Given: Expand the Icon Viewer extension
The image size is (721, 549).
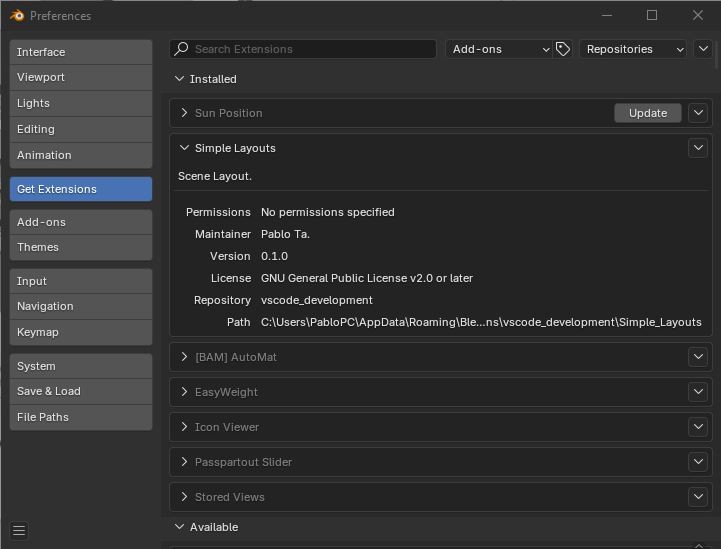Looking at the screenshot, I should click(x=184, y=427).
